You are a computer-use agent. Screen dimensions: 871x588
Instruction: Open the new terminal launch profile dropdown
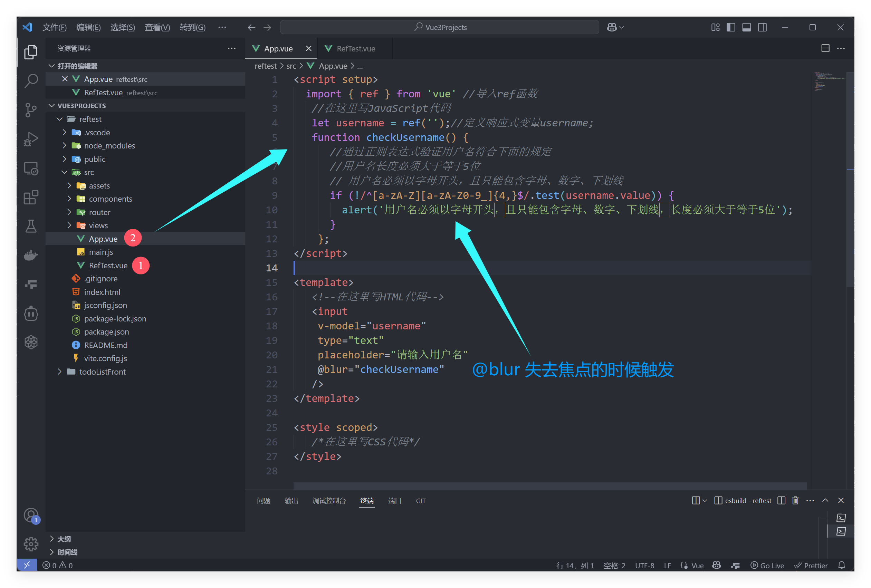pos(705,501)
